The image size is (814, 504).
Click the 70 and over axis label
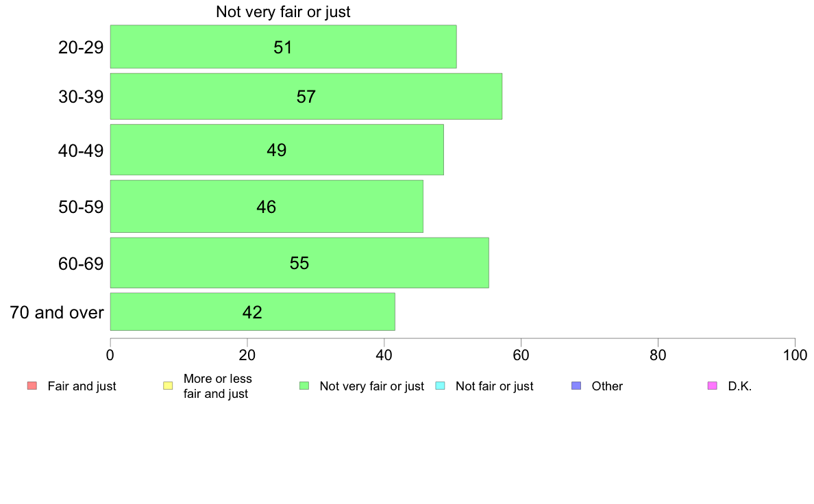pyautogui.click(x=57, y=313)
